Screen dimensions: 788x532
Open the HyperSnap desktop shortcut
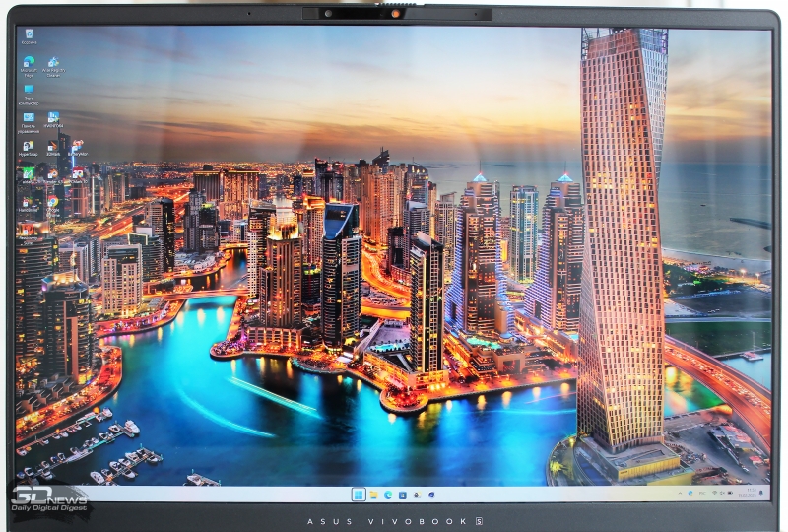point(29,147)
